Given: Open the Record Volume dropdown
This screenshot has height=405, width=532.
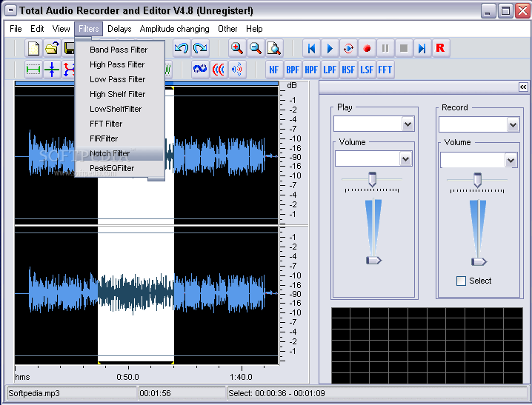Looking at the screenshot, I should (x=511, y=160).
